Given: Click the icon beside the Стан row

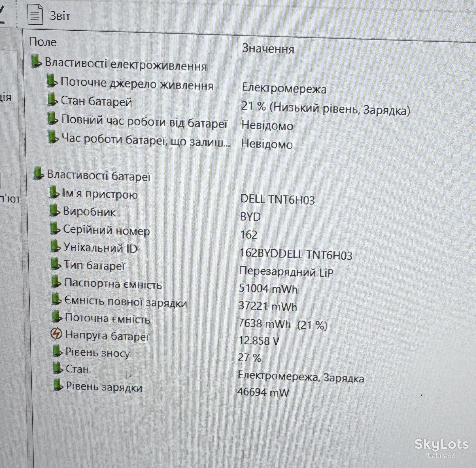Looking at the screenshot, I should [x=58, y=368].
